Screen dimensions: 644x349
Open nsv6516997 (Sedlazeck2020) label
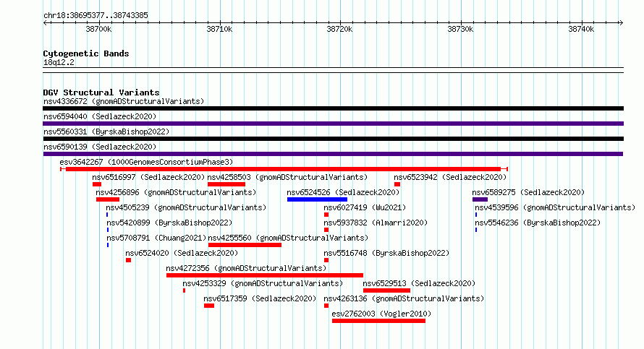[148, 177]
